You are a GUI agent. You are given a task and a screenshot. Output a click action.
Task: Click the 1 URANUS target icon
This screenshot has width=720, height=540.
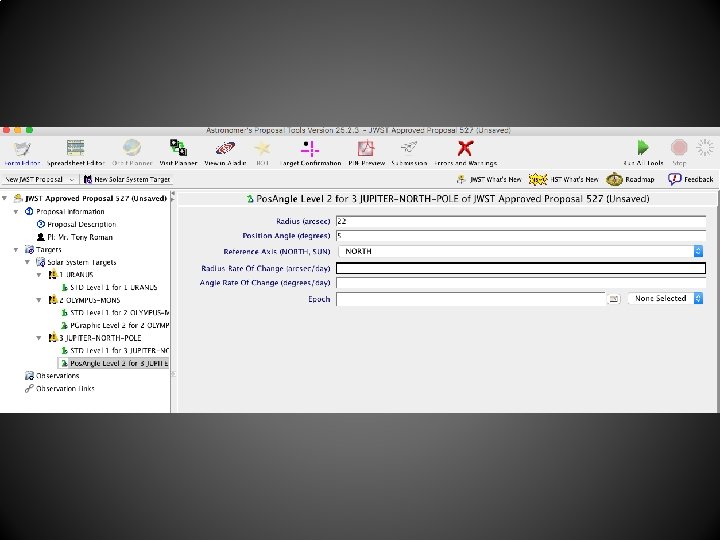point(53,275)
